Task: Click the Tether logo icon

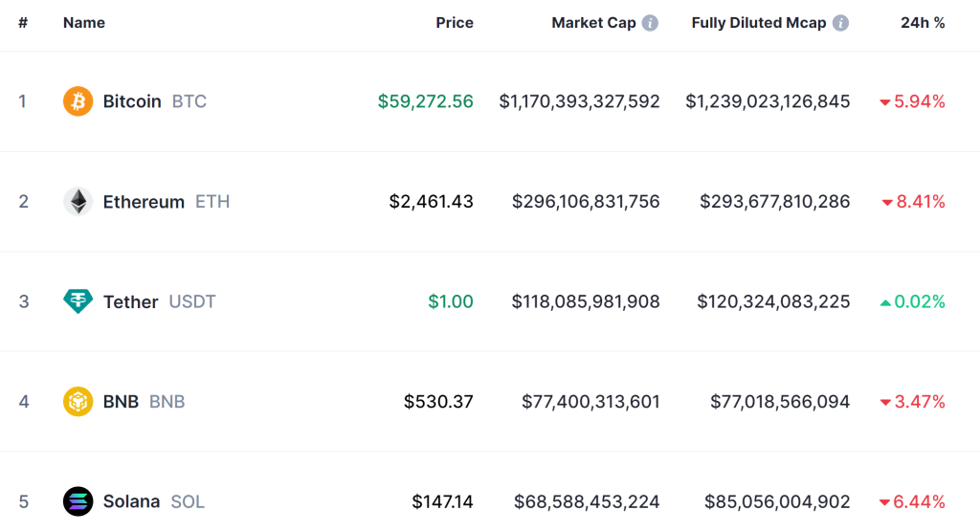Action: click(x=78, y=301)
